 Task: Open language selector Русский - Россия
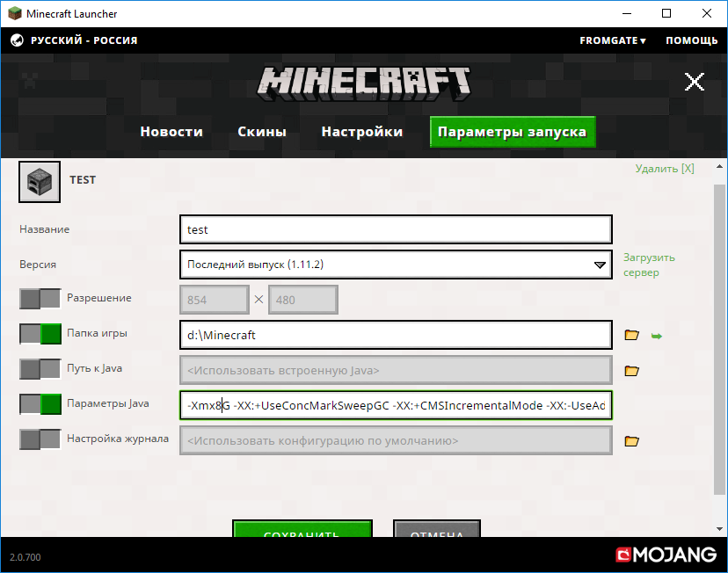pyautogui.click(x=84, y=40)
